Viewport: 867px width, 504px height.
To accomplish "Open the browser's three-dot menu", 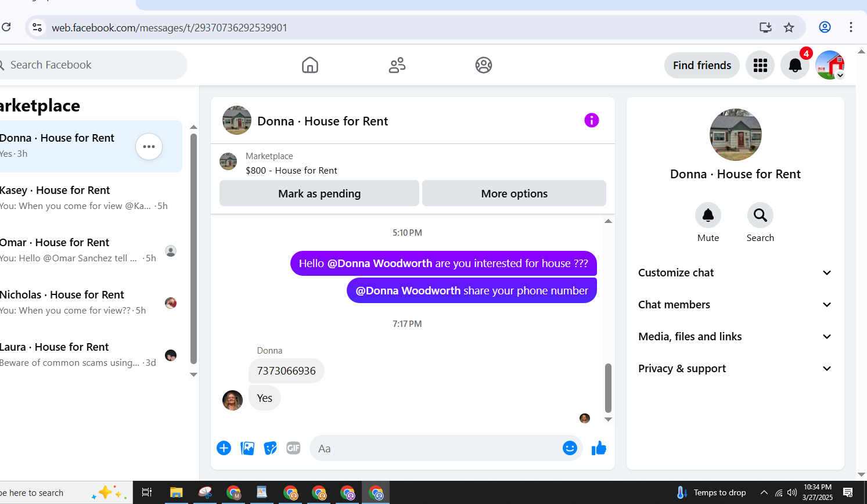I will click(851, 27).
